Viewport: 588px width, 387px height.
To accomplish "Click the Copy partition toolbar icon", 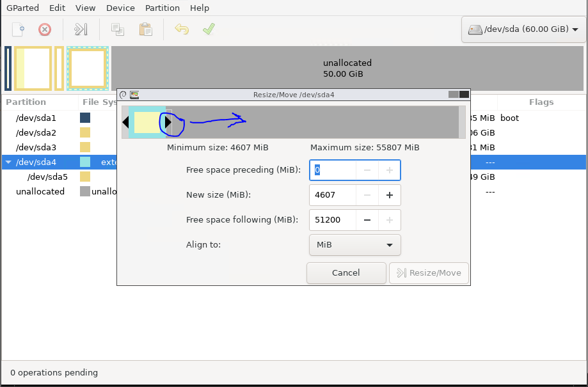I will pyautogui.click(x=117, y=29).
